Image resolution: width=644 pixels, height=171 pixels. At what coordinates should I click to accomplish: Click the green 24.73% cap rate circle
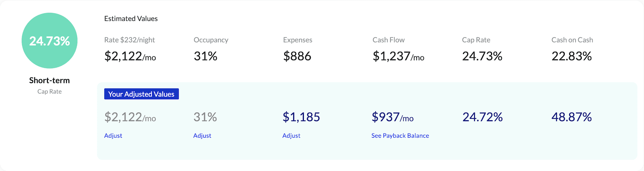[x=50, y=41]
